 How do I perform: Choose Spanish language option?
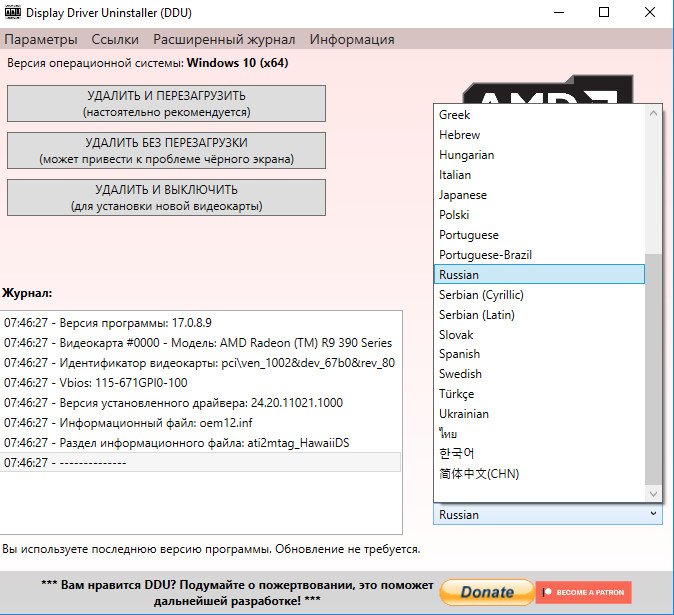click(539, 354)
